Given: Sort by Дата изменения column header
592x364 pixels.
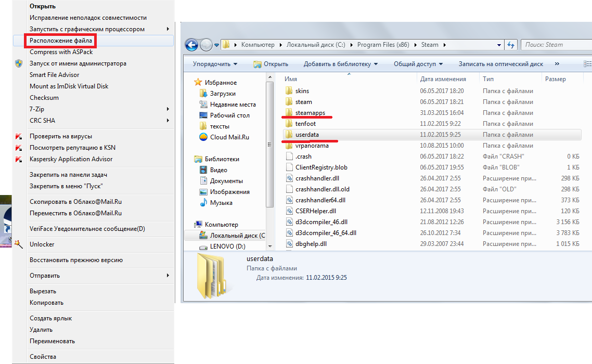Looking at the screenshot, I should (x=443, y=79).
